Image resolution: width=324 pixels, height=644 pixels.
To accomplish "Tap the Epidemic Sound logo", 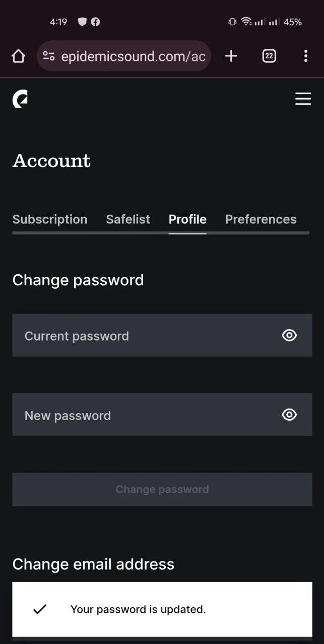I will pyautogui.click(x=20, y=99).
